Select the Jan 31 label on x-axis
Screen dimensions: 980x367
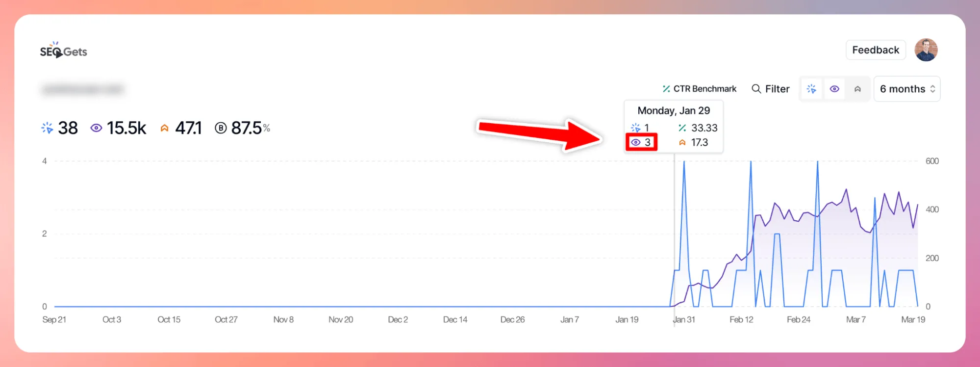coord(684,319)
